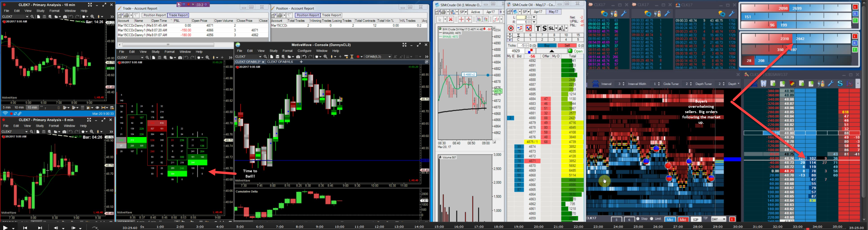Select the Stop order type radio button

[x=638, y=219]
